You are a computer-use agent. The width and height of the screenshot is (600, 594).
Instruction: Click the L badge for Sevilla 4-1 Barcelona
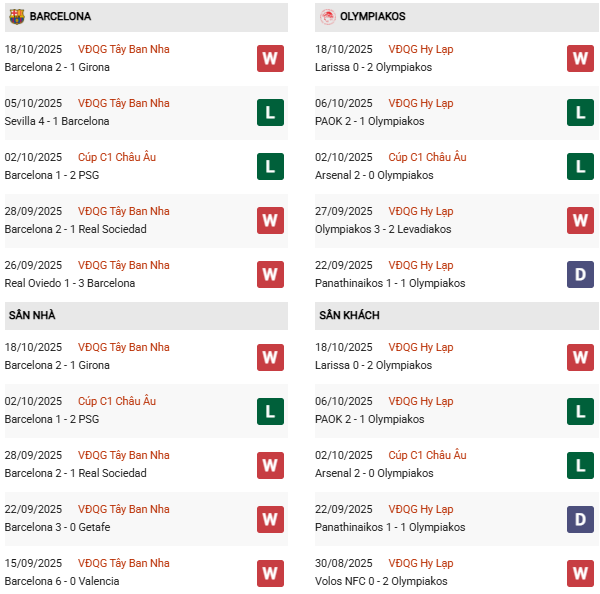[270, 112]
